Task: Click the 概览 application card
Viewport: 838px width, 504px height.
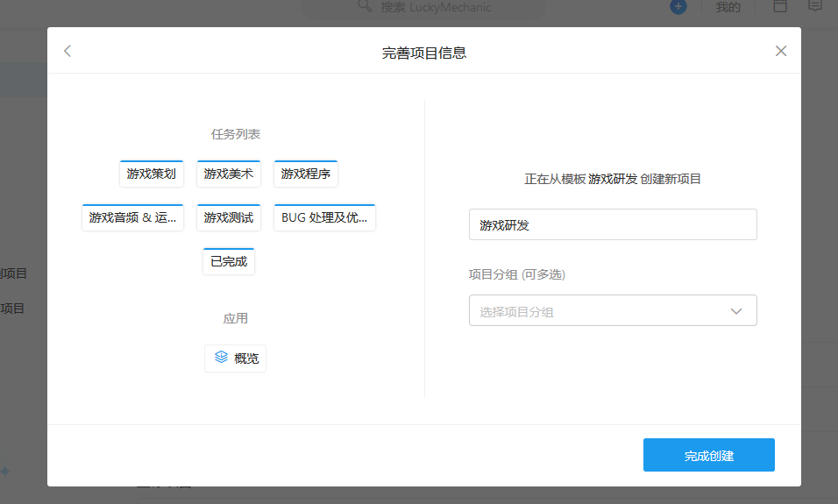Action: coord(235,358)
